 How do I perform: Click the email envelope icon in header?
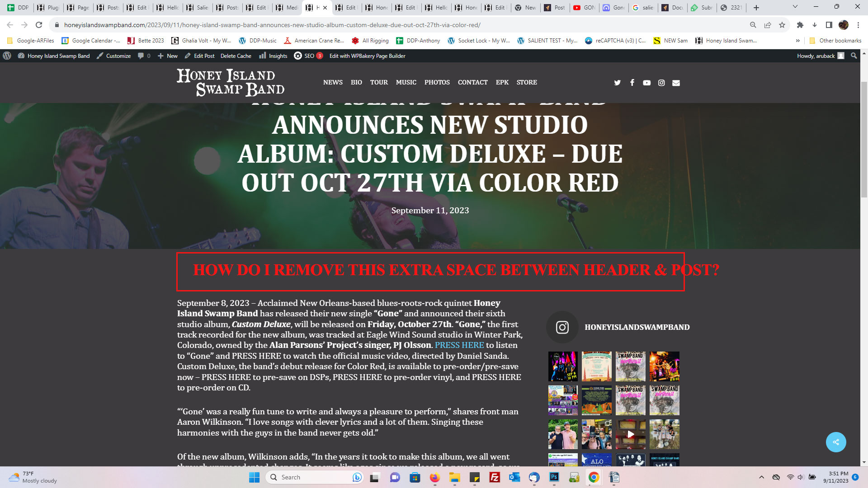[x=676, y=83]
